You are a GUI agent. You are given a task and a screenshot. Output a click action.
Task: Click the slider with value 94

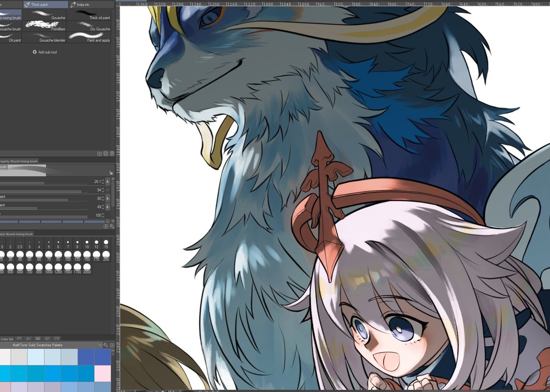[x=44, y=191]
